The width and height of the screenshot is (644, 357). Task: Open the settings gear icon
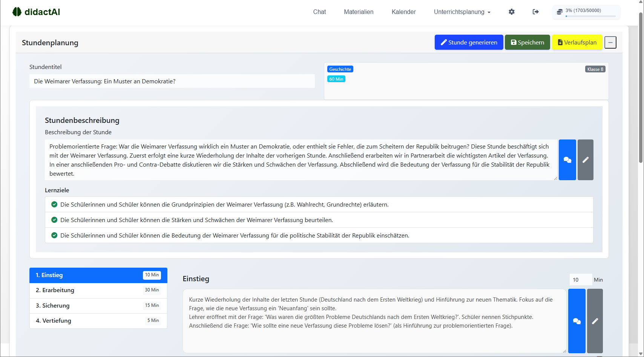click(x=512, y=12)
